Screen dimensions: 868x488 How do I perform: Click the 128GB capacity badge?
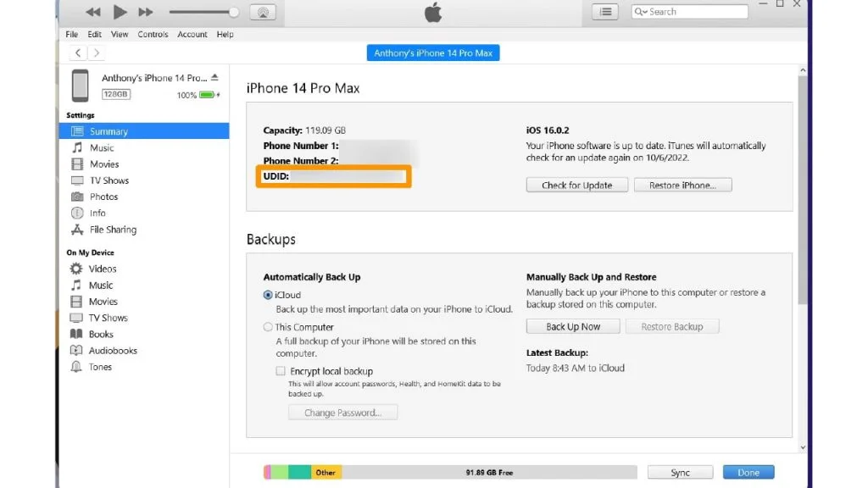point(115,95)
